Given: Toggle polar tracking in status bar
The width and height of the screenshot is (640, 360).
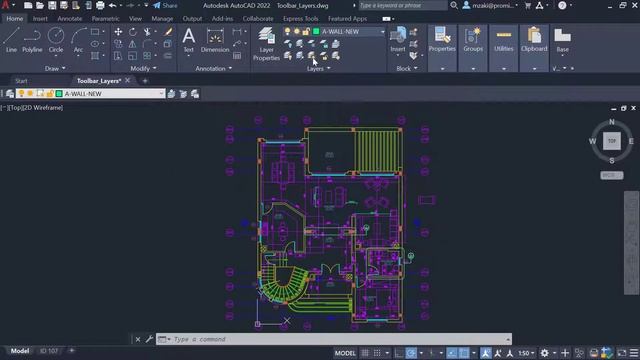Looking at the screenshot, I should click(x=411, y=353).
